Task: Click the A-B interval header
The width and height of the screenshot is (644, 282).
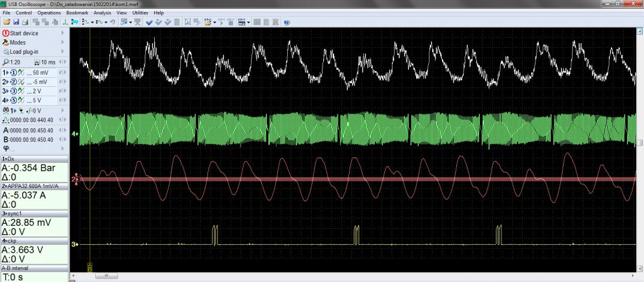Action: [34, 268]
